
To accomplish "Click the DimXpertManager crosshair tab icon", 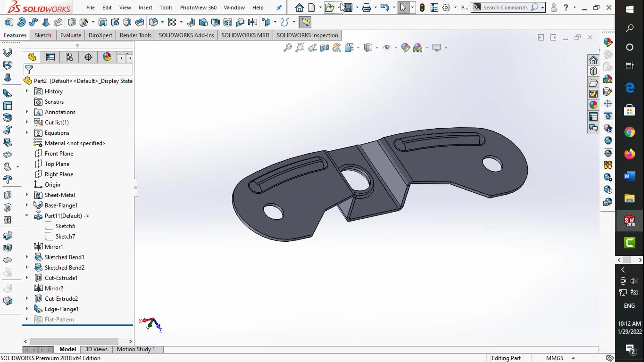I will 88,57.
